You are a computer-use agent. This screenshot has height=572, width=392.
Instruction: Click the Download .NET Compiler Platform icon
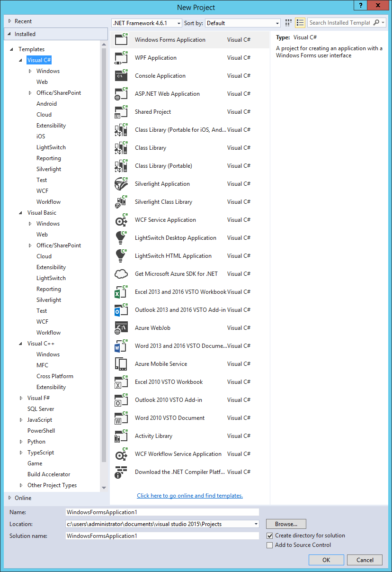(x=121, y=472)
